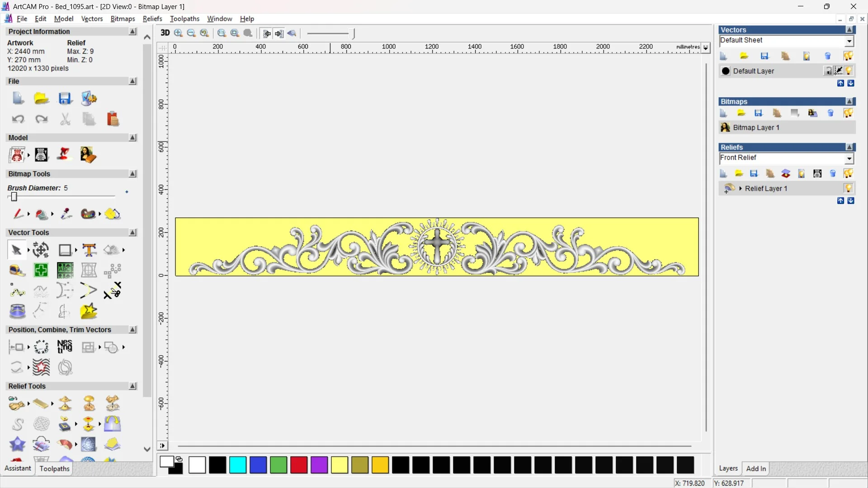Expand Relief Layer 1 tree arrow
This screenshot has height=488, width=868.
coord(741,188)
